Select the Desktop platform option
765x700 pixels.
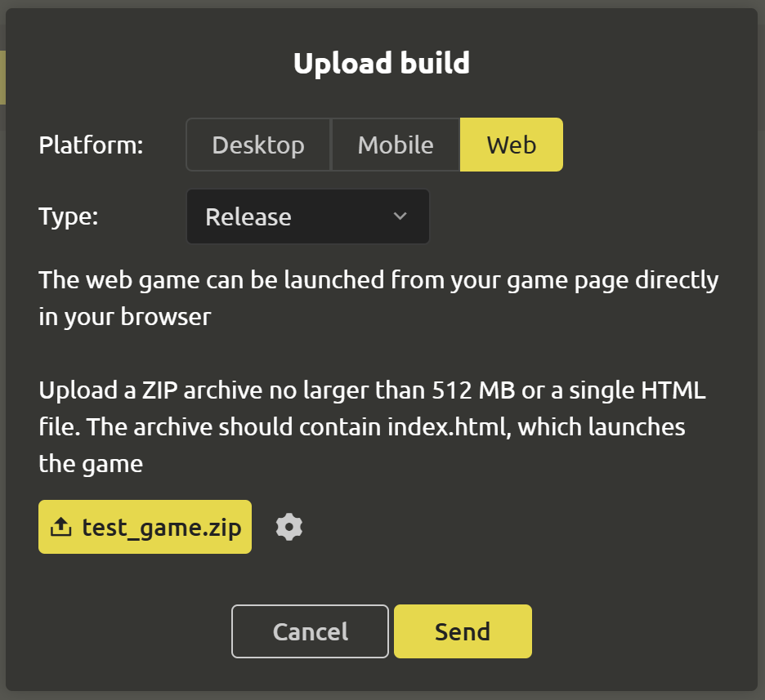click(258, 145)
